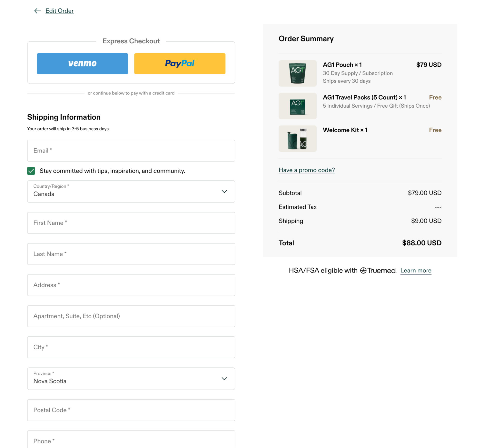Image resolution: width=484 pixels, height=448 pixels.
Task: Click the AG1 Pouch × 1 item title
Action: click(x=342, y=65)
